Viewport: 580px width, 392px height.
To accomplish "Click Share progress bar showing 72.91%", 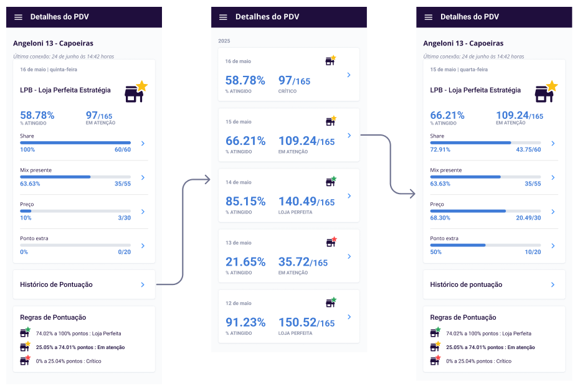I will [485, 142].
